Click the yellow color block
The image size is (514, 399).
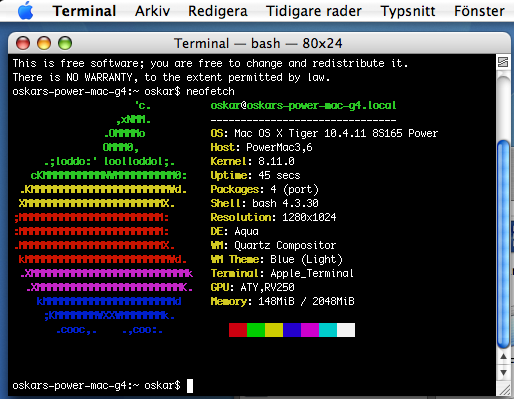click(x=274, y=330)
